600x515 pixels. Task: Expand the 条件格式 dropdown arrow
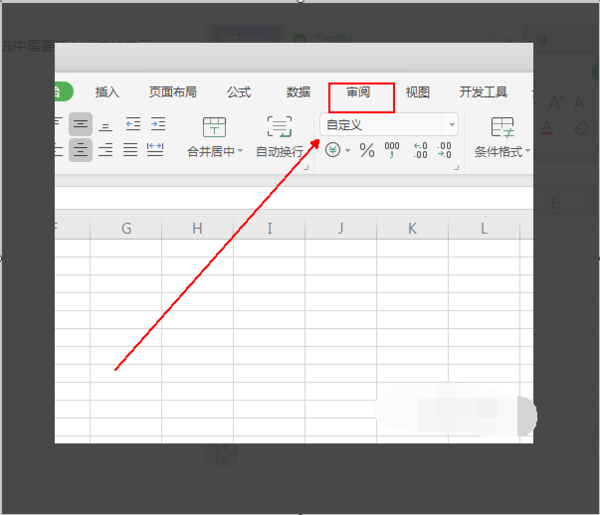click(x=528, y=151)
